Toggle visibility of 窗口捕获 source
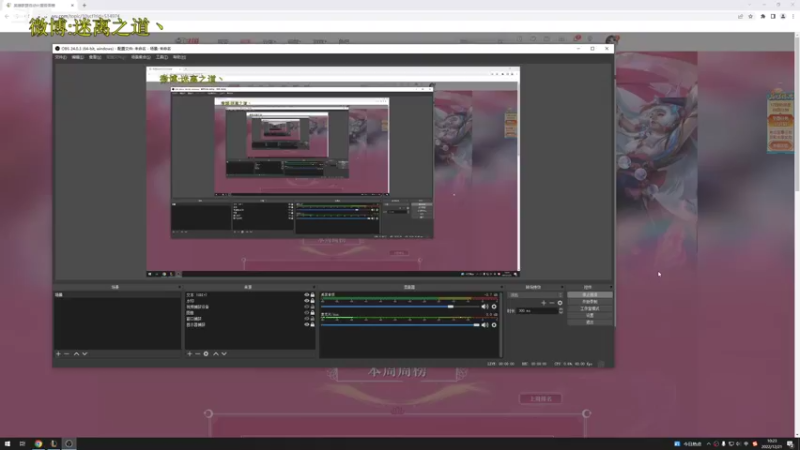This screenshot has height=450, width=800. pyautogui.click(x=307, y=319)
